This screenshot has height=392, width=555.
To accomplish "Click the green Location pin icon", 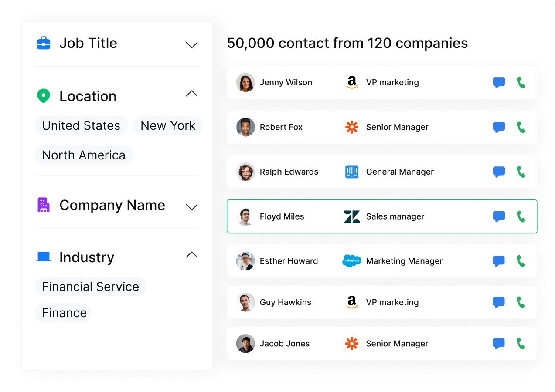I will click(44, 96).
